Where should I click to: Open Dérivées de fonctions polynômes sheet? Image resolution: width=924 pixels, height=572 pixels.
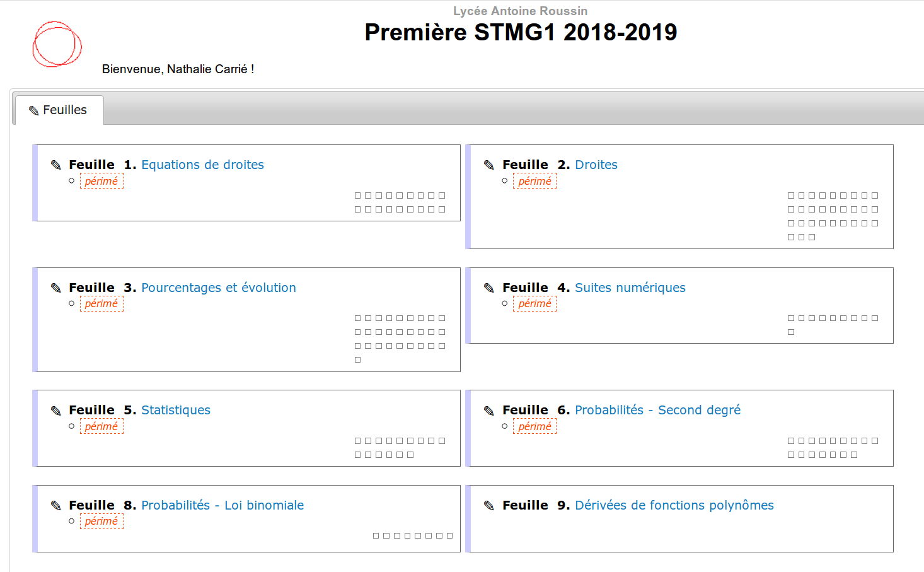pyautogui.click(x=674, y=505)
